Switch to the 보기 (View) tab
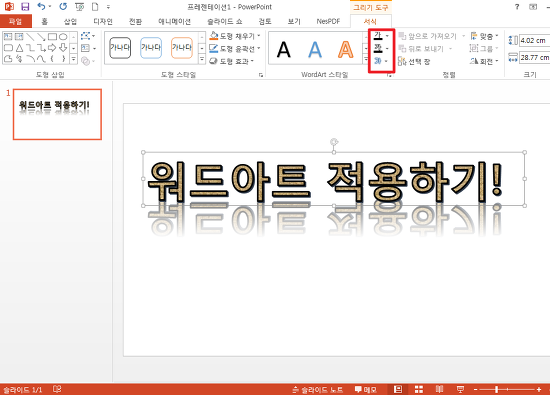Screen dimensions: 550x395 pos(294,21)
